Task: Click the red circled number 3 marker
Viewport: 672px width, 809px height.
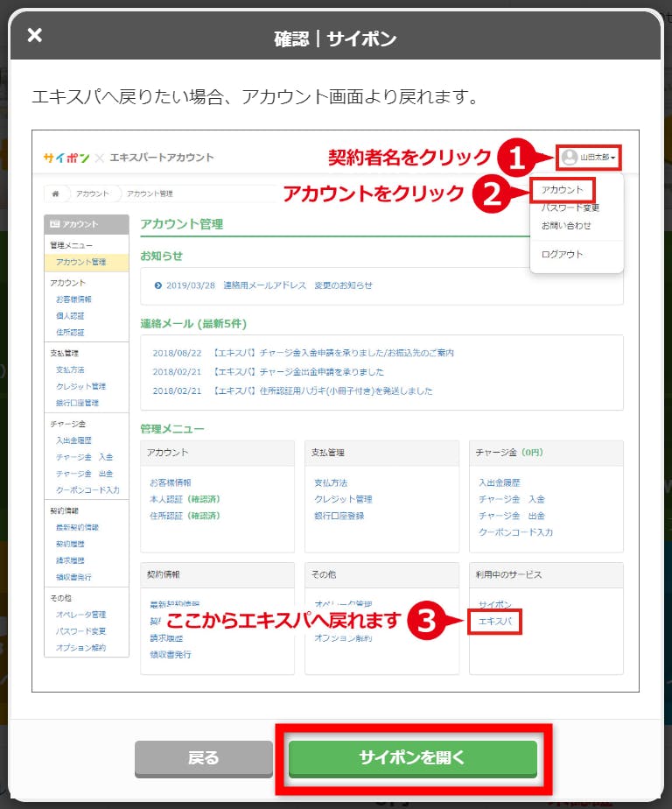Action: click(426, 622)
